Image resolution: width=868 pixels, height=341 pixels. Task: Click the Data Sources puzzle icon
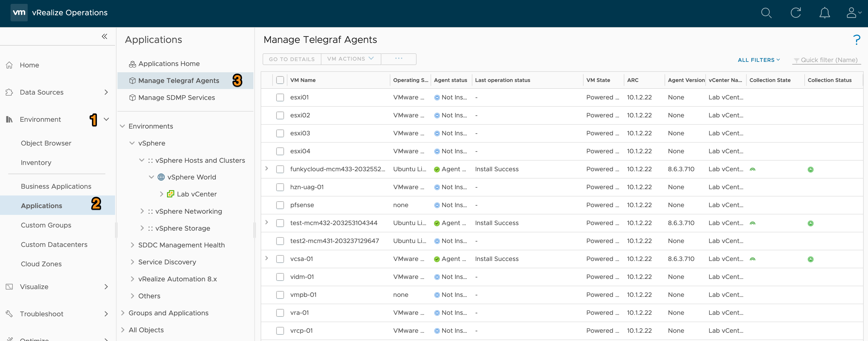point(9,92)
